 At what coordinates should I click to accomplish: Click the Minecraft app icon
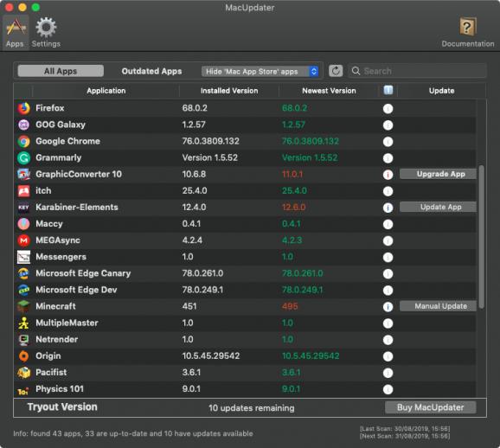(x=23, y=306)
